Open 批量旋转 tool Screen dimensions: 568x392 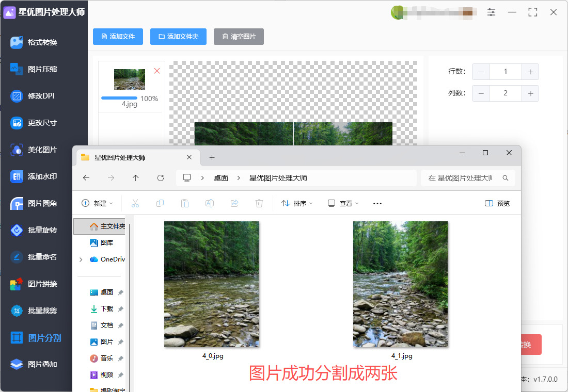[x=34, y=230]
